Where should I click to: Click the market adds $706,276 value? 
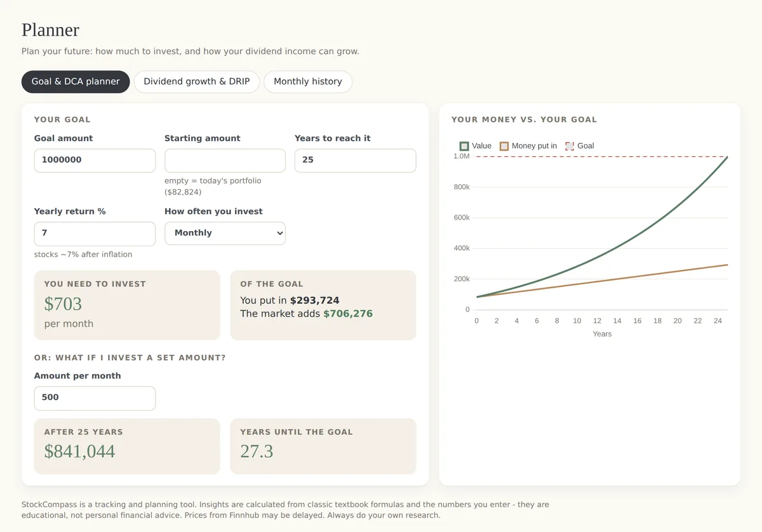pyautogui.click(x=348, y=314)
